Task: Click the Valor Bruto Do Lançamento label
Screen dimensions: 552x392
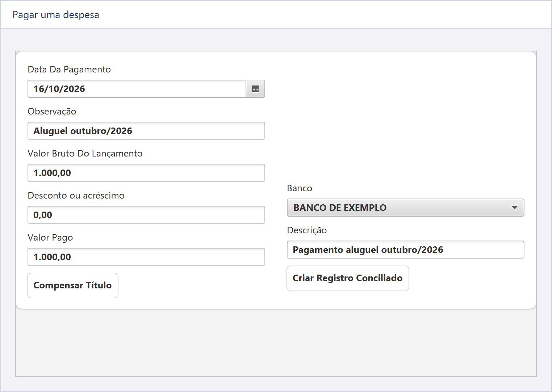Action: 85,153
